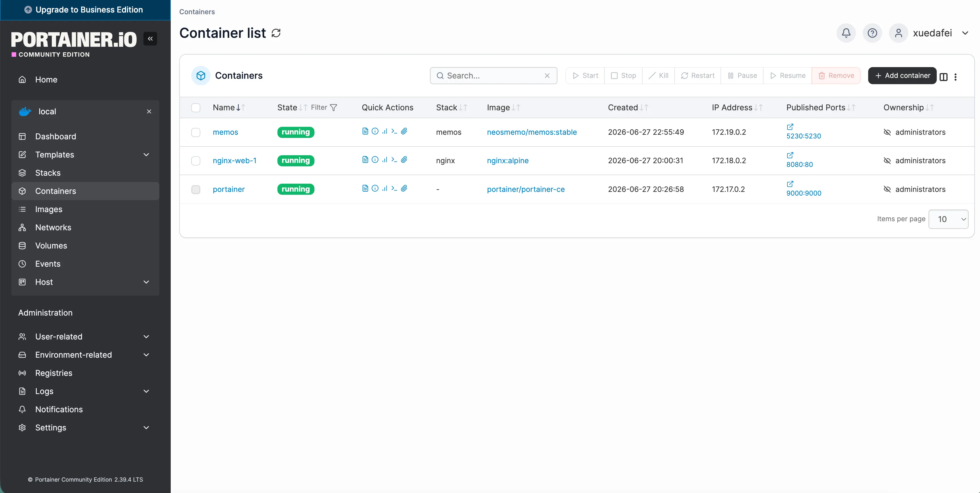Open the help question-mark icon

(x=872, y=33)
